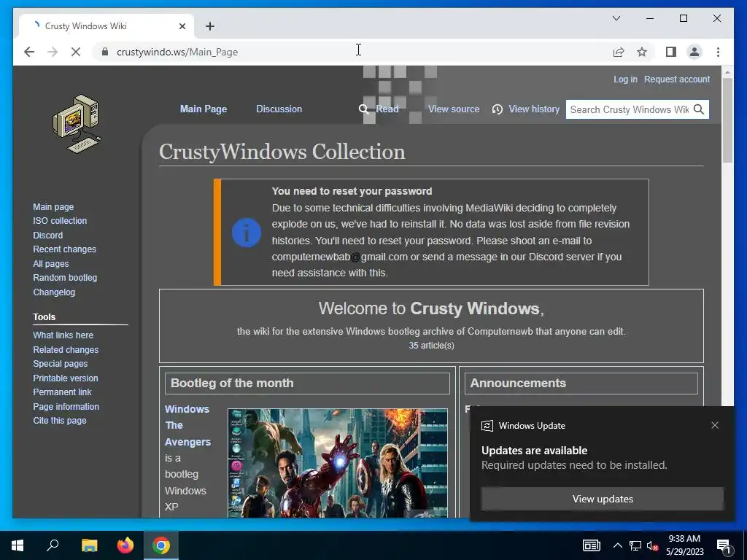
Task: Open the tab search chevron
Action: click(616, 18)
